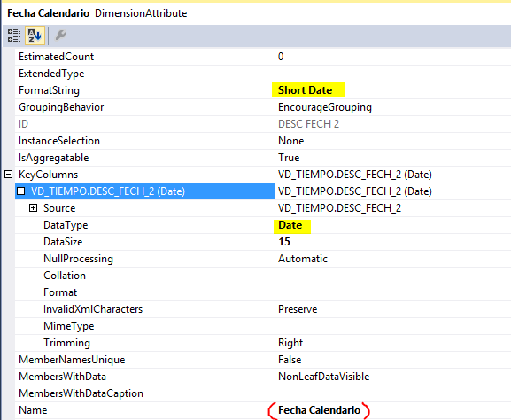Image resolution: width=511 pixels, height=420 pixels.
Task: Change MemberNamesUnique value False
Action: coord(290,360)
